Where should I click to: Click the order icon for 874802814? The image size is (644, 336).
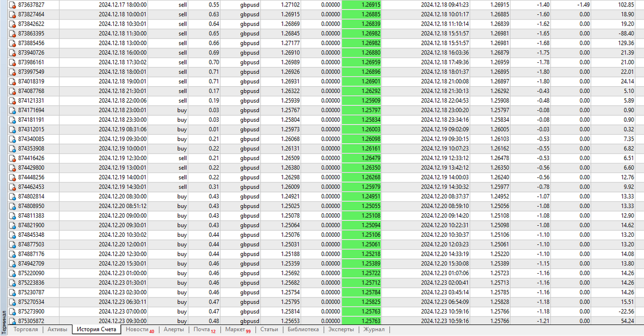(x=12, y=196)
